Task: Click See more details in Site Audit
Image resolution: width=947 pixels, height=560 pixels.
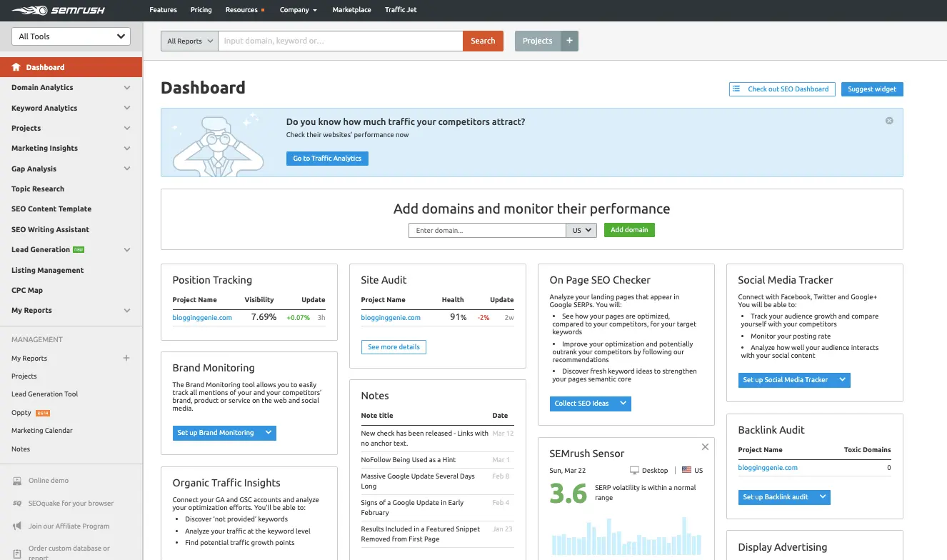Action: 394,347
